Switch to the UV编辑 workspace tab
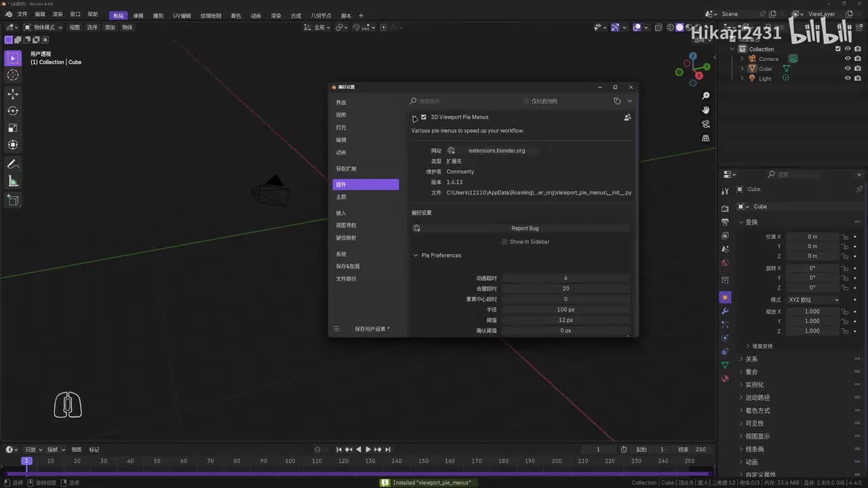This screenshot has height=488, width=868. tap(182, 16)
